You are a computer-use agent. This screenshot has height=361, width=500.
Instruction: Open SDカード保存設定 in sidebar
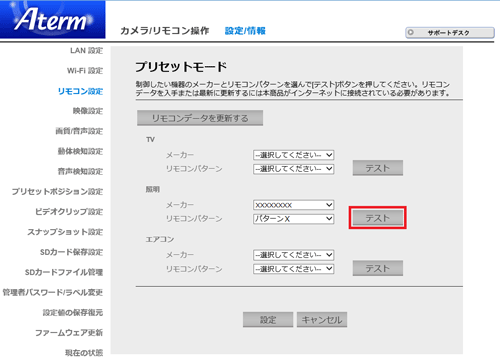click(71, 252)
